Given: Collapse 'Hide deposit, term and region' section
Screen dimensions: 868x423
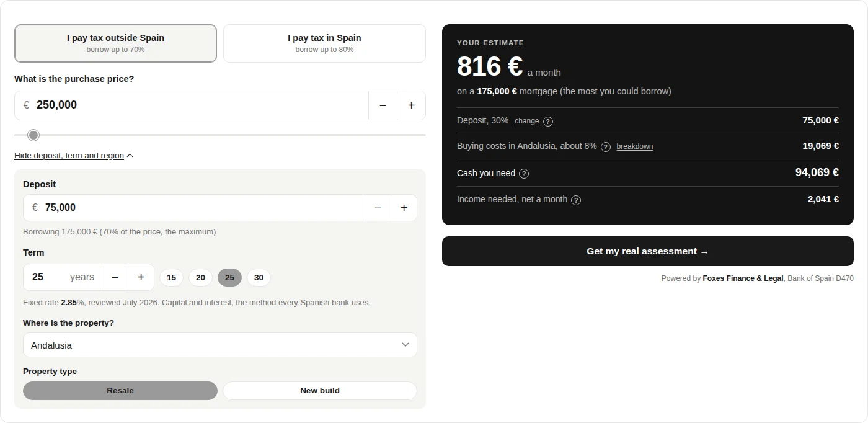Looking at the screenshot, I should pos(74,156).
